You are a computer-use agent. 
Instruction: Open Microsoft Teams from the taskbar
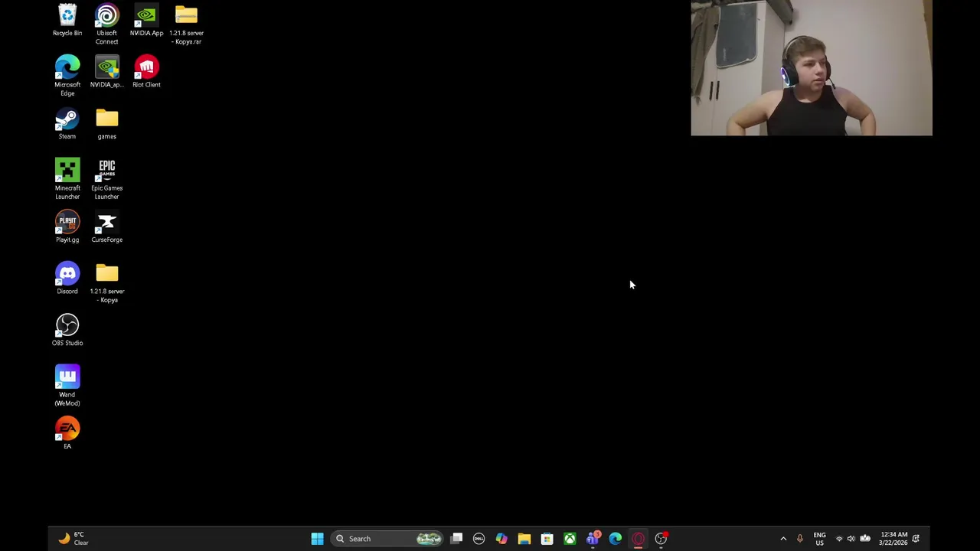click(x=593, y=539)
